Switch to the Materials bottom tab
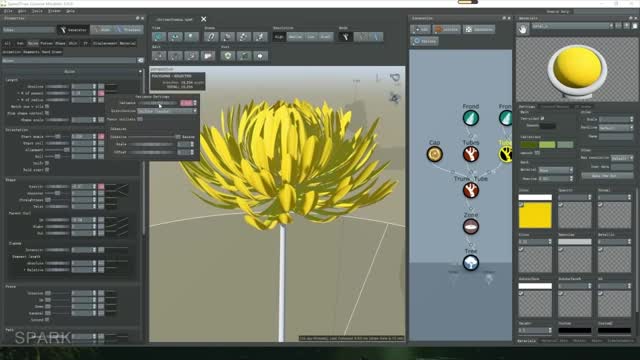 pos(527,341)
